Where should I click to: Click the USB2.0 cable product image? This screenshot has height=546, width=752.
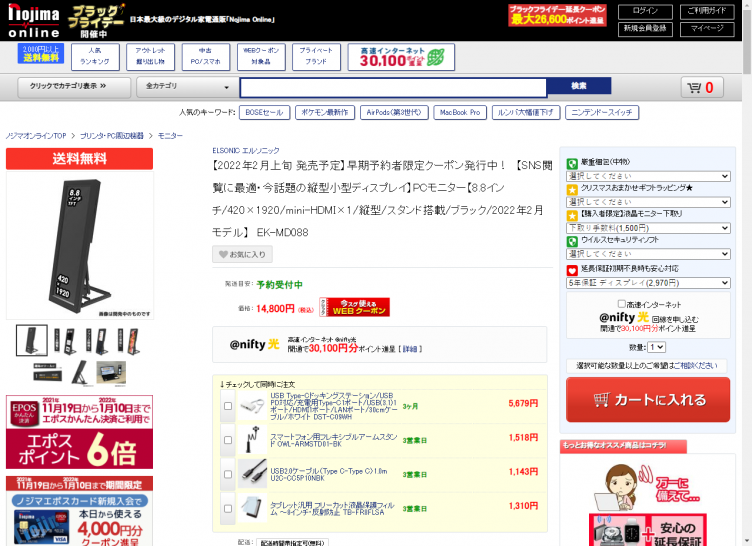pos(252,474)
